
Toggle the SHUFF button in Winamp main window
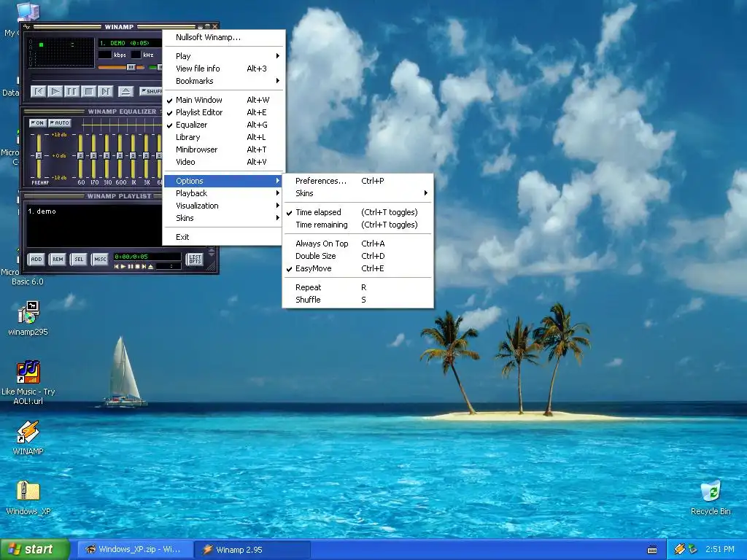[151, 91]
